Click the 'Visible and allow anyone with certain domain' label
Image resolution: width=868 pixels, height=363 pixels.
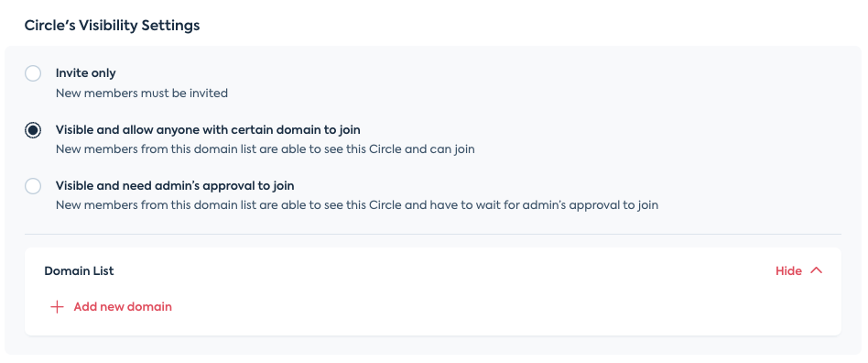pos(208,129)
